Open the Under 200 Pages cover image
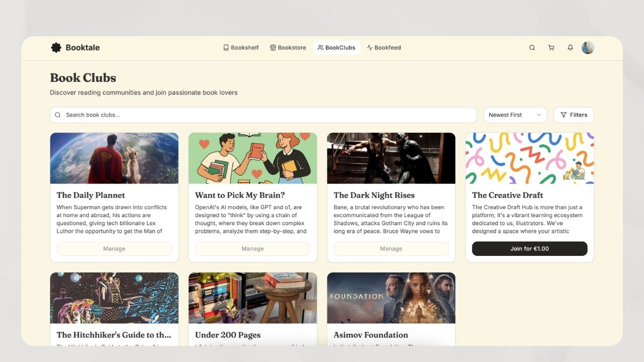The image size is (644, 362). tap(253, 298)
